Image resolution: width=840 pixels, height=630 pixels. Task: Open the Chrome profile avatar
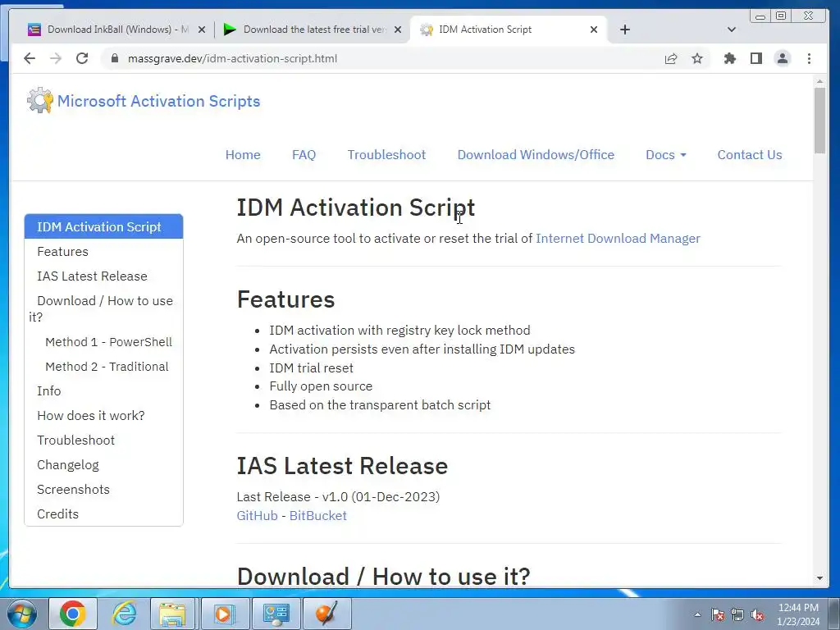(x=782, y=58)
